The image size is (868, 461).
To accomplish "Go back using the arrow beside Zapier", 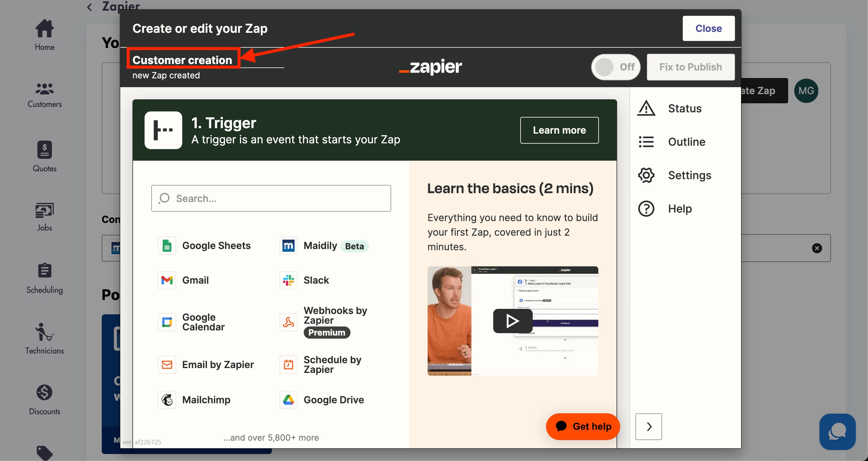I will 89,7.
